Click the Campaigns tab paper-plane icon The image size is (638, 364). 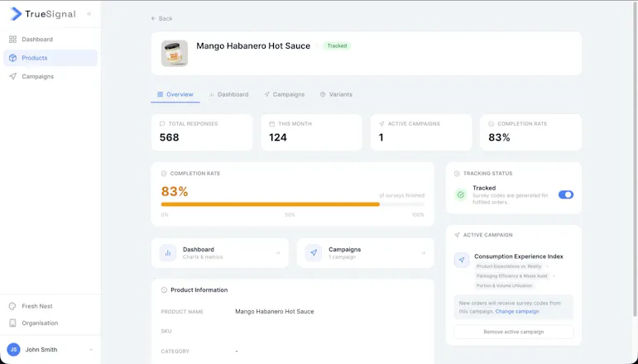tap(267, 94)
